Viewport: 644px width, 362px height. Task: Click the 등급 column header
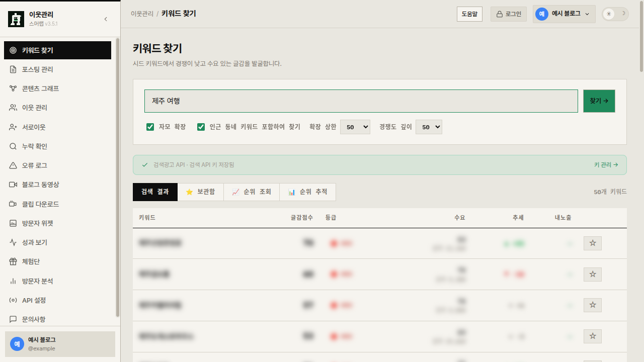tap(331, 218)
